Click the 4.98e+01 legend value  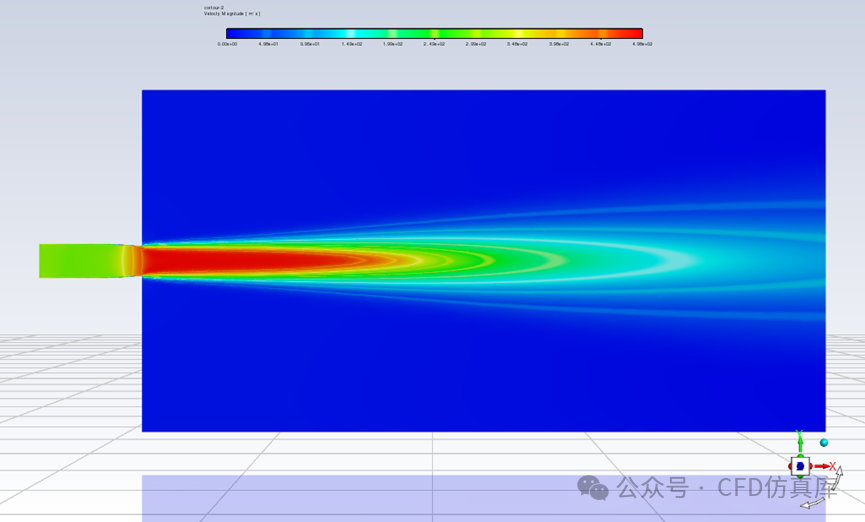coord(269,44)
